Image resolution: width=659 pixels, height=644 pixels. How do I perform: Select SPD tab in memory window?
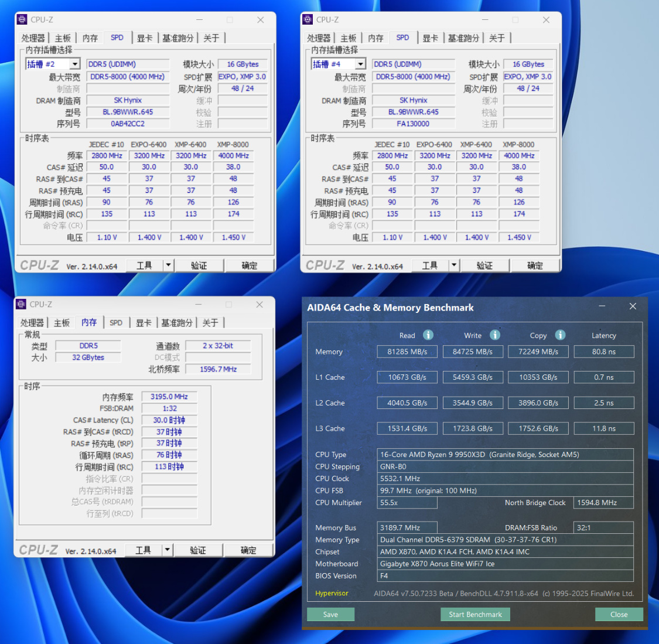pos(116,322)
